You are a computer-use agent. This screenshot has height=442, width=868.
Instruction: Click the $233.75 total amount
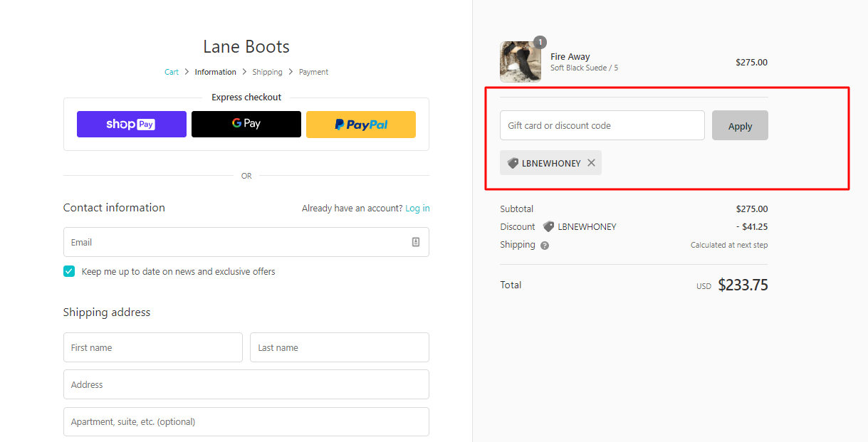click(x=743, y=285)
